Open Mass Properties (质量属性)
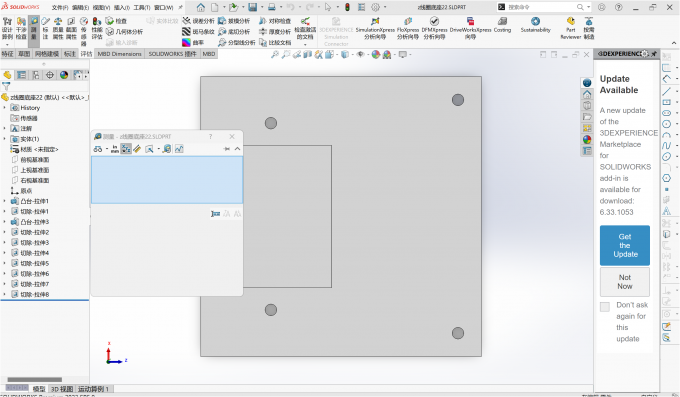Screen dimensions: 680x397 [58, 29]
